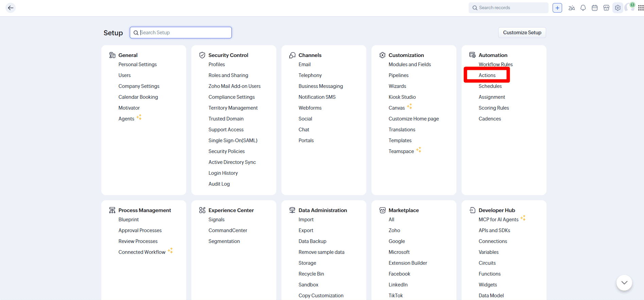Open Calendar Booking

138,97
